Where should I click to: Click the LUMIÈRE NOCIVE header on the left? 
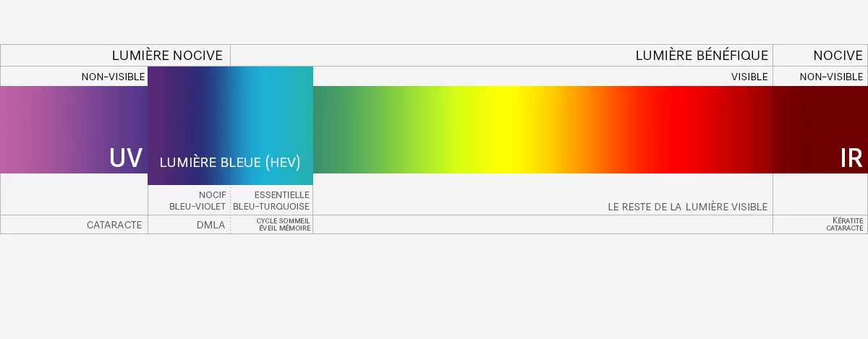[x=169, y=56]
